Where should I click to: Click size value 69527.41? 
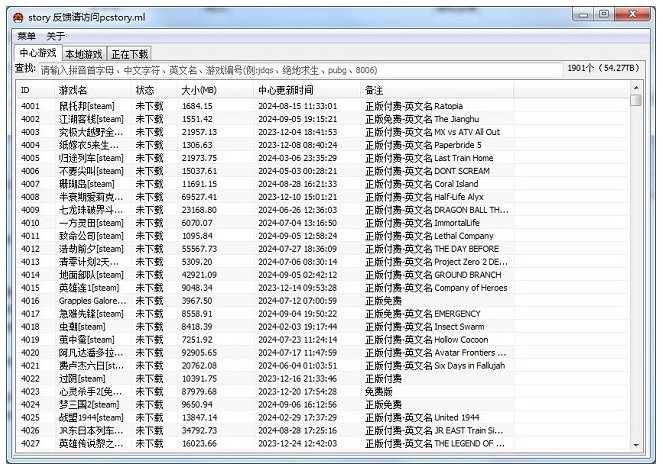pyautogui.click(x=199, y=197)
